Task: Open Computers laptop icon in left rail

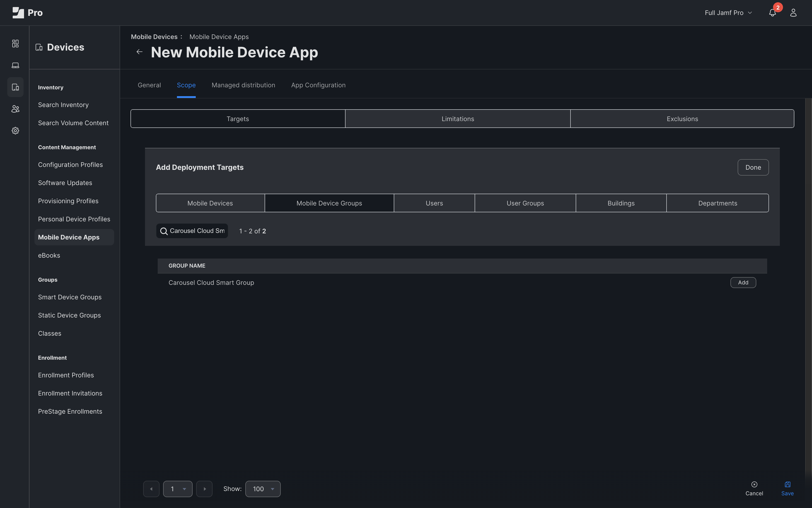Action: coord(15,66)
